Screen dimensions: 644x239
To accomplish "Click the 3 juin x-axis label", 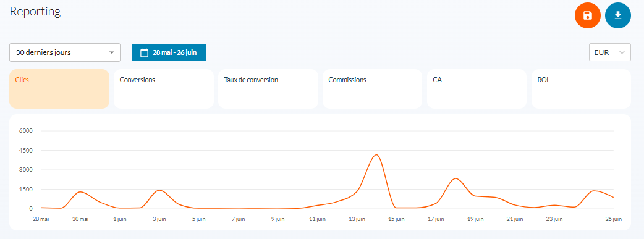I will pyautogui.click(x=159, y=219).
